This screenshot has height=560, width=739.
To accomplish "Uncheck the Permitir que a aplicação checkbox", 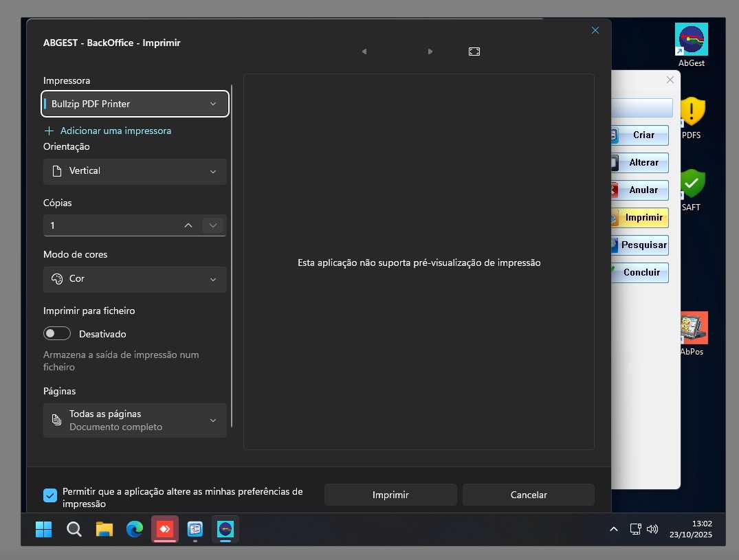I will click(x=50, y=495).
